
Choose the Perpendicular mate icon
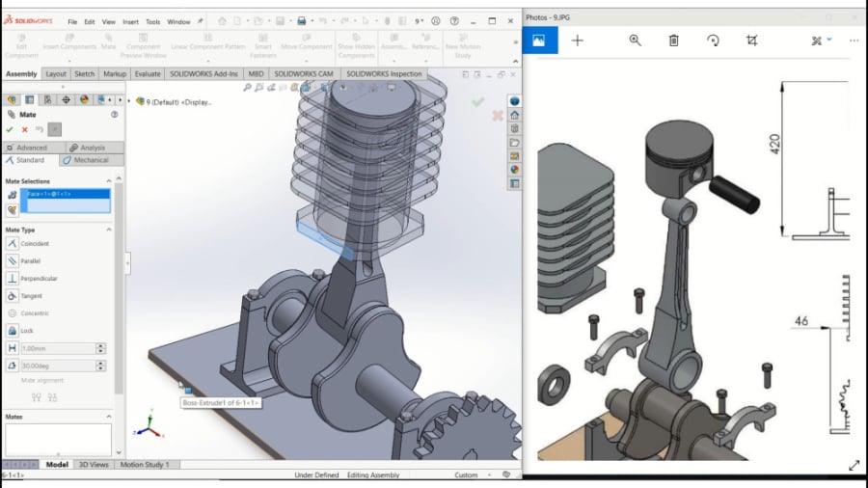13,279
